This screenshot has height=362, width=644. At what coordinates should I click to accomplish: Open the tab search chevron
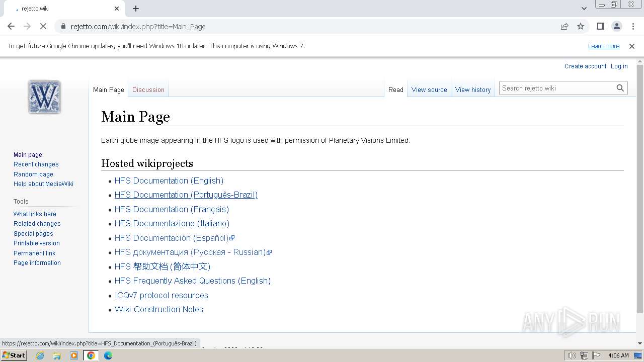[x=584, y=9]
